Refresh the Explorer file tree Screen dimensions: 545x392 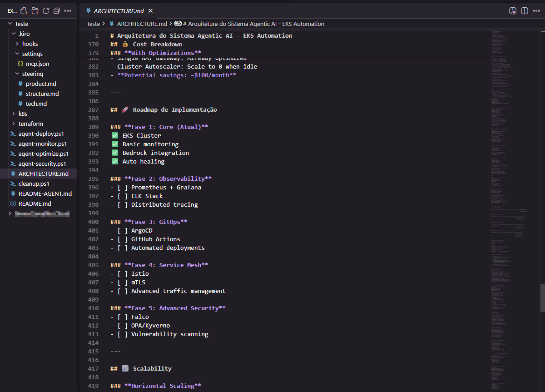click(x=46, y=10)
